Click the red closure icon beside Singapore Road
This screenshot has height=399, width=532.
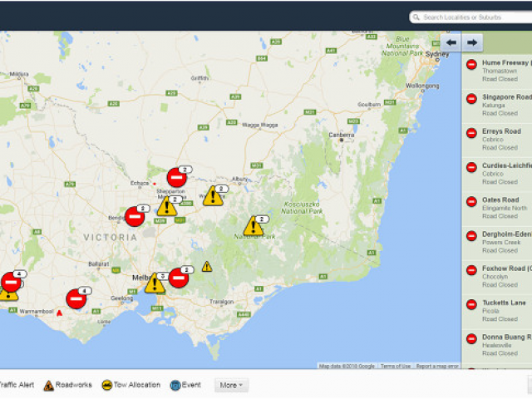click(x=471, y=99)
